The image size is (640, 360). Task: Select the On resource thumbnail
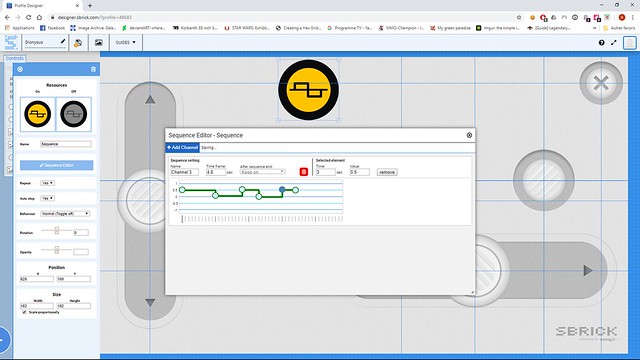[38, 114]
